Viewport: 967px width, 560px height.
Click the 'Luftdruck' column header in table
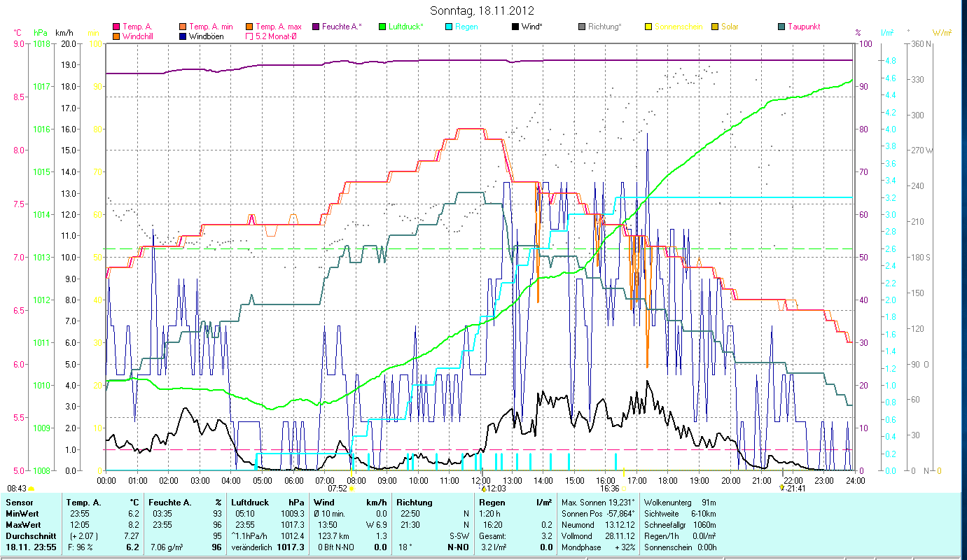tap(249, 503)
